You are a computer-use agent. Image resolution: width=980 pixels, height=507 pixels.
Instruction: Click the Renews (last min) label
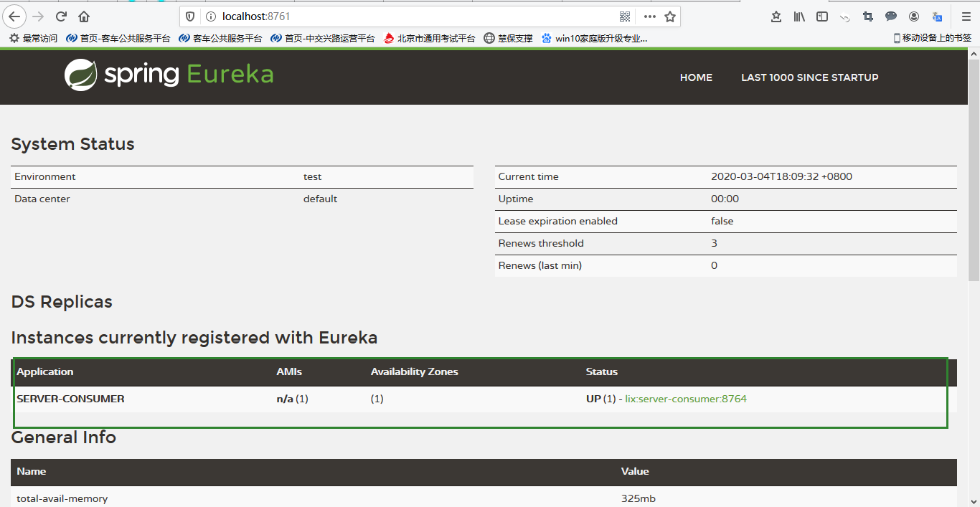click(x=540, y=265)
